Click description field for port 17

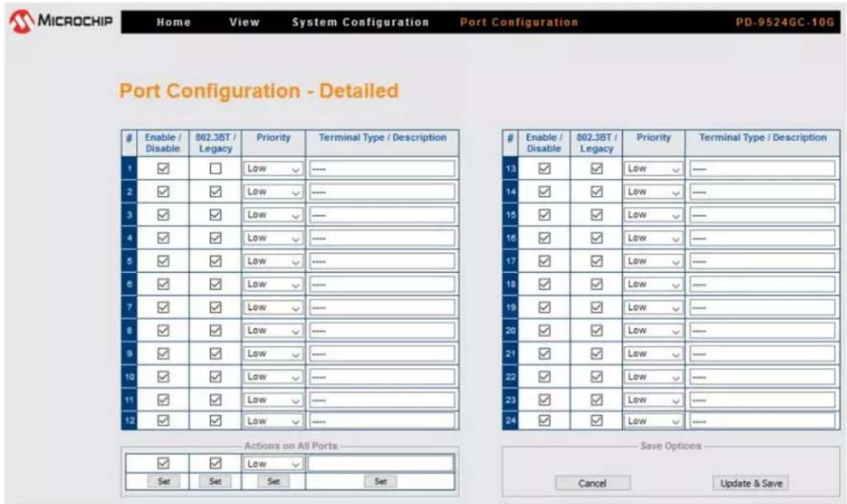tap(762, 261)
